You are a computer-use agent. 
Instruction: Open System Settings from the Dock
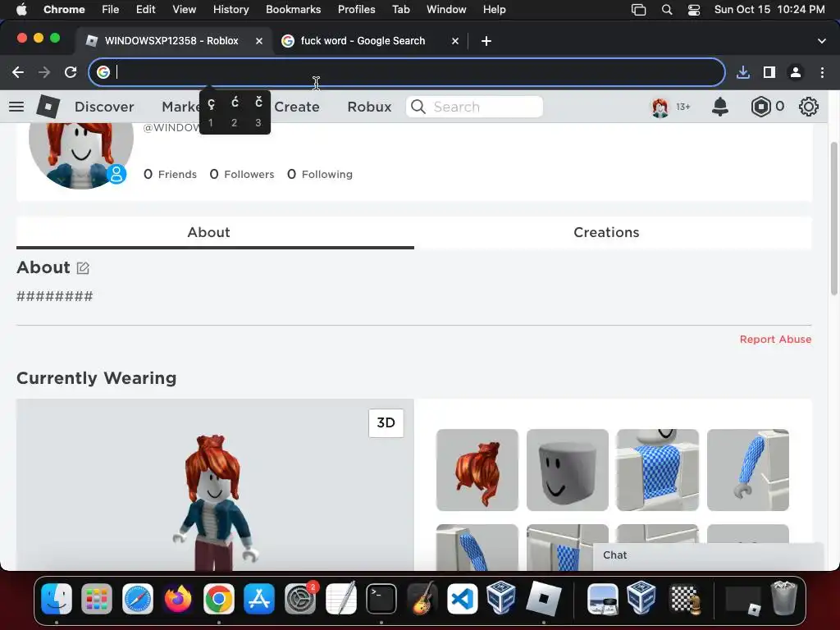pyautogui.click(x=300, y=598)
